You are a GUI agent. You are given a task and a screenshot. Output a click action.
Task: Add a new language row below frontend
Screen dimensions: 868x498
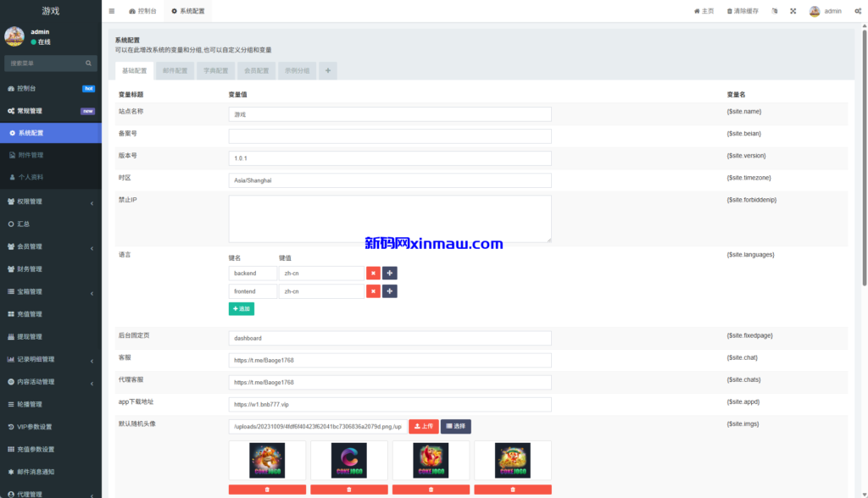[x=390, y=290]
